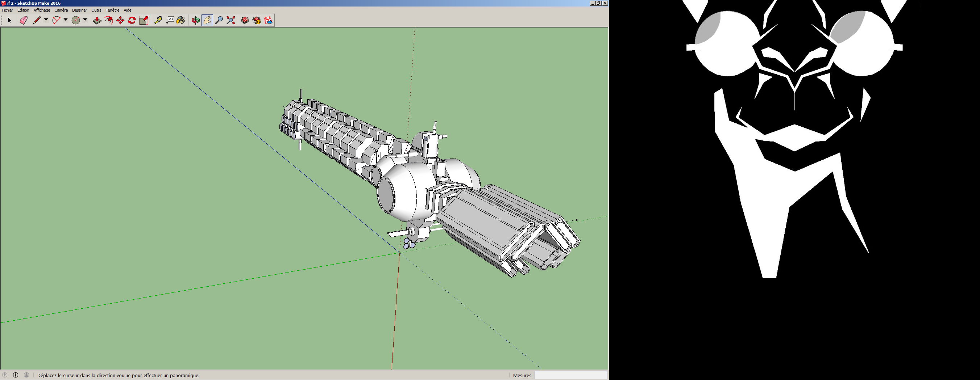This screenshot has width=980, height=380.
Task: Open the Caméra menu
Action: 61,10
